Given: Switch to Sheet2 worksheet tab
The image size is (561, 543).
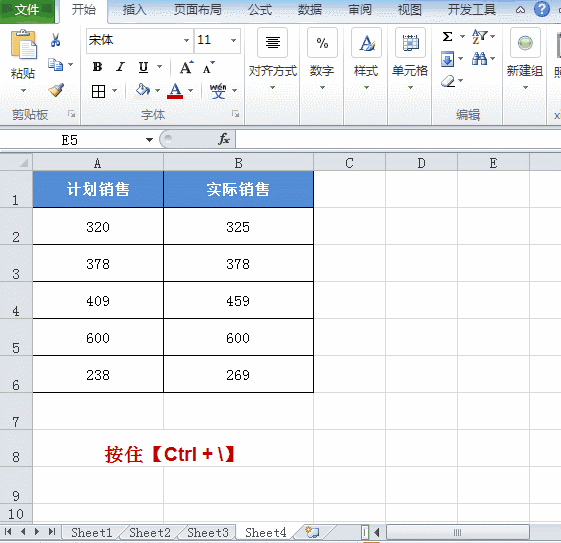Looking at the screenshot, I should click(x=150, y=533).
